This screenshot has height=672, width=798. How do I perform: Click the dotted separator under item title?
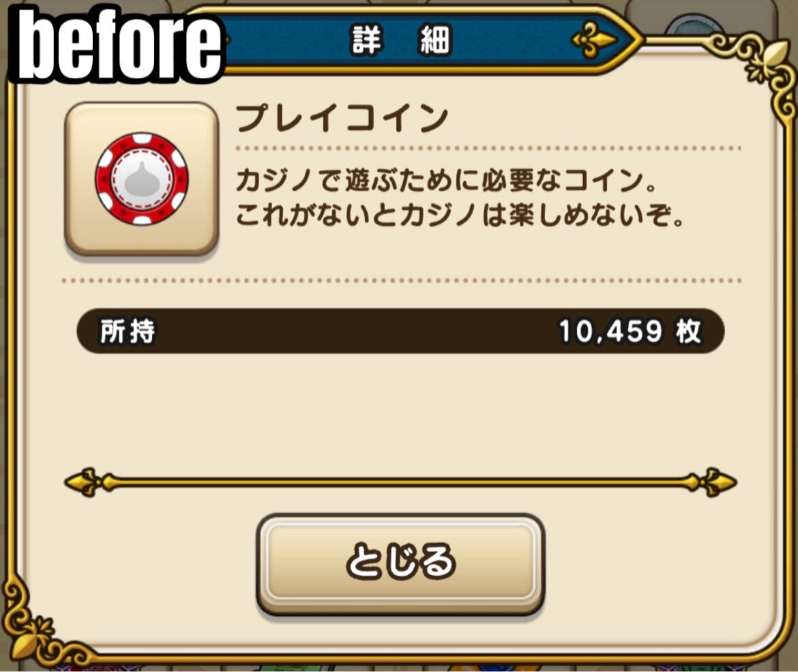pyautogui.click(x=488, y=149)
